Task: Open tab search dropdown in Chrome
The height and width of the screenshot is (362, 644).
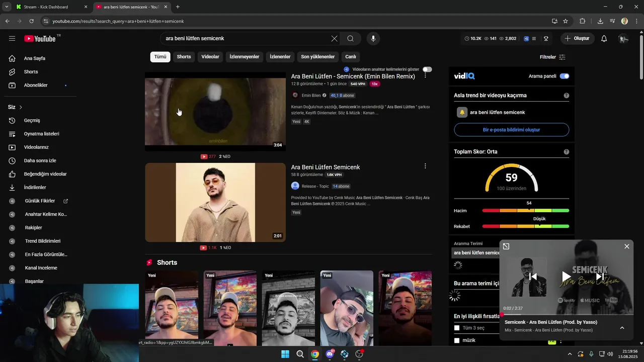Action: (x=7, y=7)
